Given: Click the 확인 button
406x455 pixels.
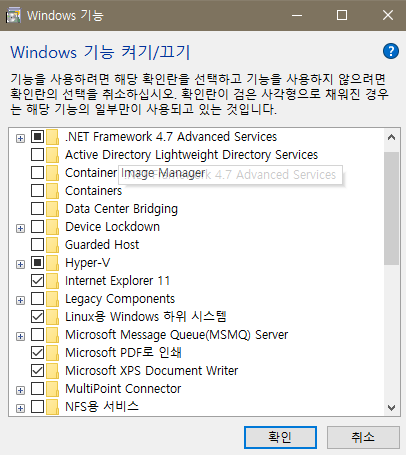Looking at the screenshot, I should tap(280, 437).
